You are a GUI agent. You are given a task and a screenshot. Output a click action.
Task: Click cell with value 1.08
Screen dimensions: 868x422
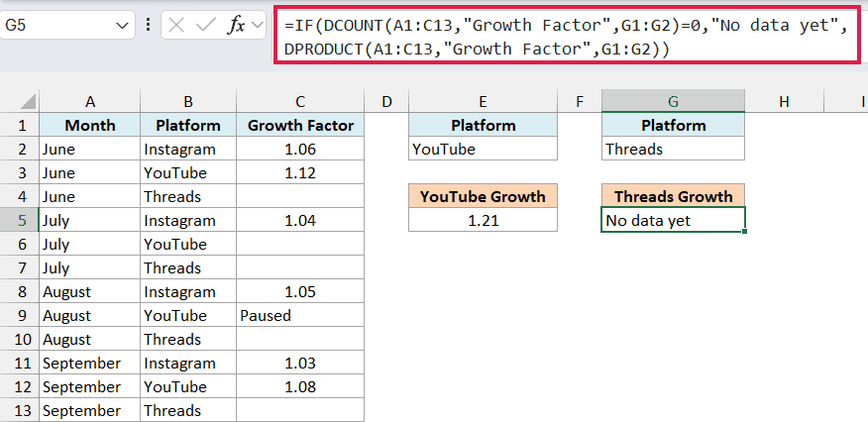click(x=300, y=387)
